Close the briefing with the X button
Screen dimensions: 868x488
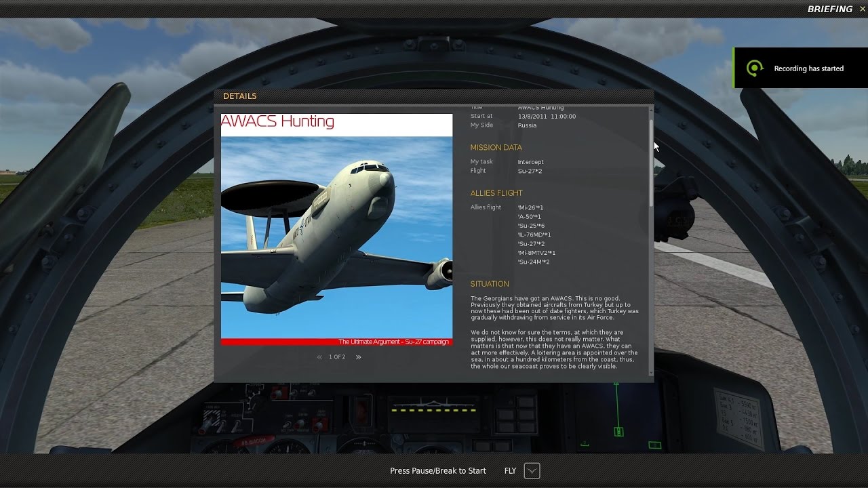click(x=863, y=9)
